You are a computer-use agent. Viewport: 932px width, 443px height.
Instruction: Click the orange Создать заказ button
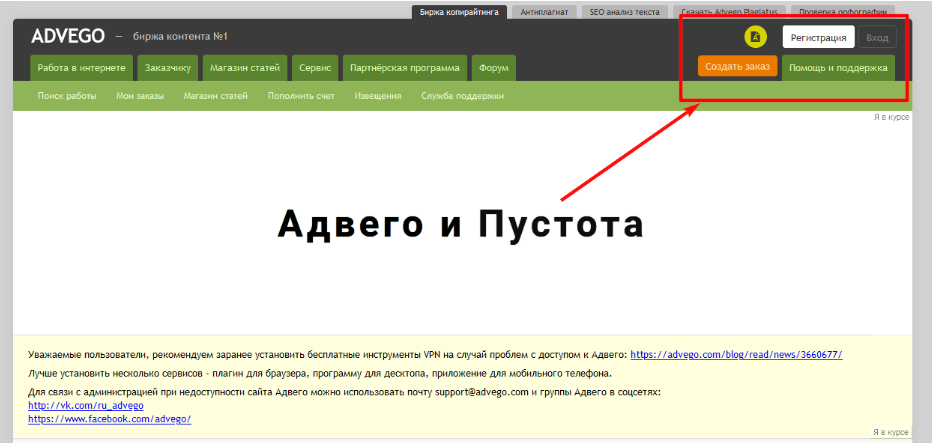coord(738,67)
